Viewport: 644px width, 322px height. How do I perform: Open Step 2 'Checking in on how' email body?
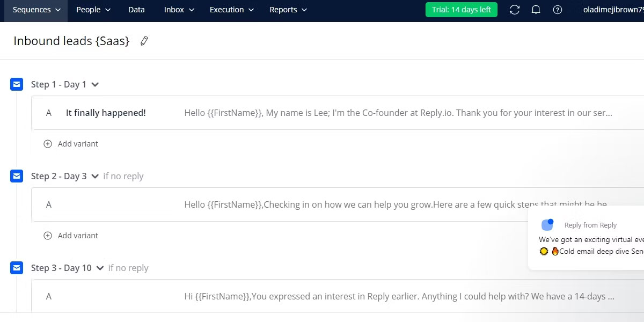[396, 204]
